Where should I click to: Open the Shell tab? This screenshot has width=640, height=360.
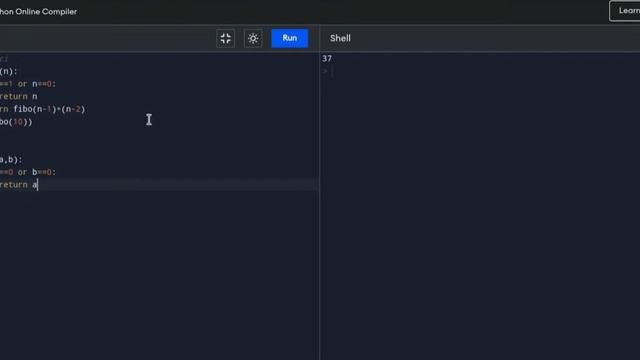click(x=340, y=38)
